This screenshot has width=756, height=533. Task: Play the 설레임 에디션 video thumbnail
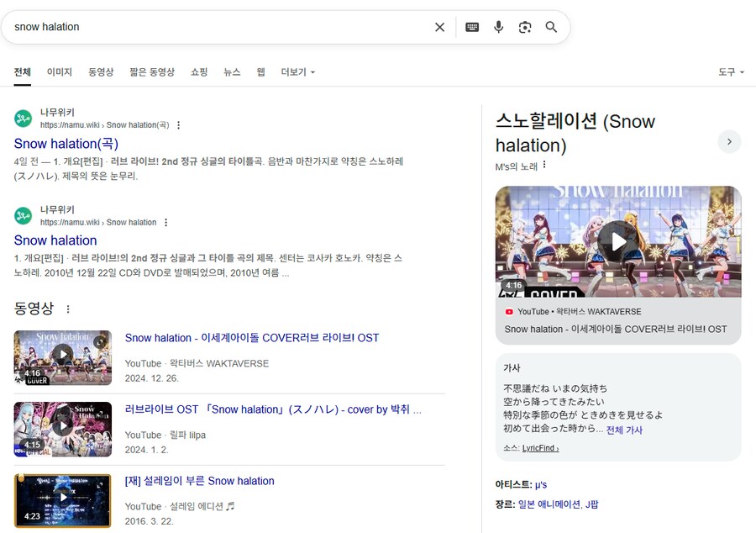coord(63,501)
